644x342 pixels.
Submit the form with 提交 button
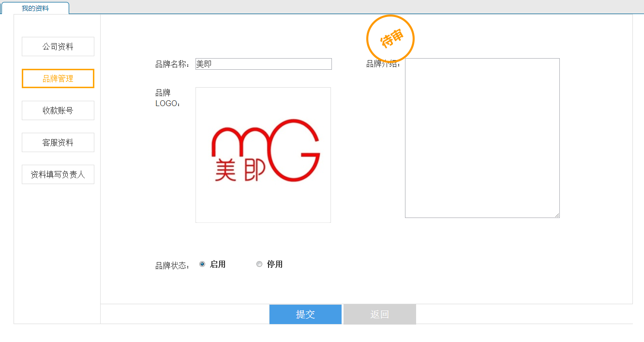tap(305, 314)
